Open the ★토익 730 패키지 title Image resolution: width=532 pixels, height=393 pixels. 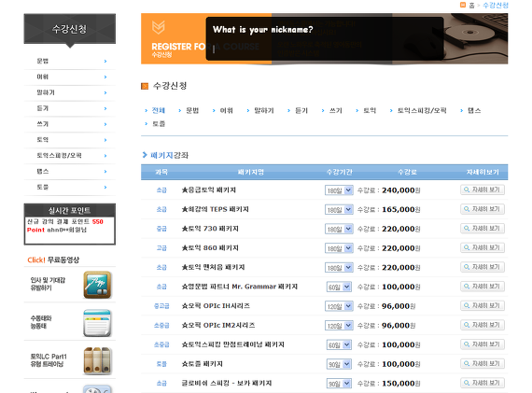tap(210, 229)
